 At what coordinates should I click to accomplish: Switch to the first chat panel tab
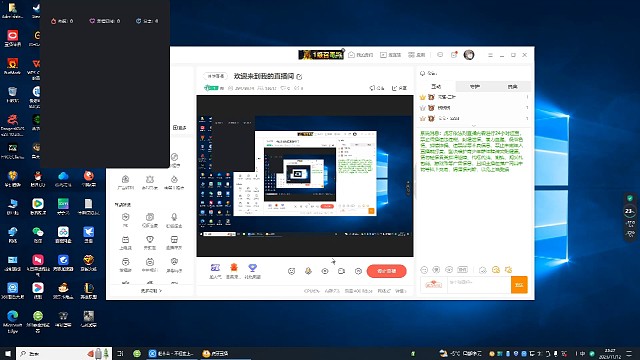[x=436, y=87]
